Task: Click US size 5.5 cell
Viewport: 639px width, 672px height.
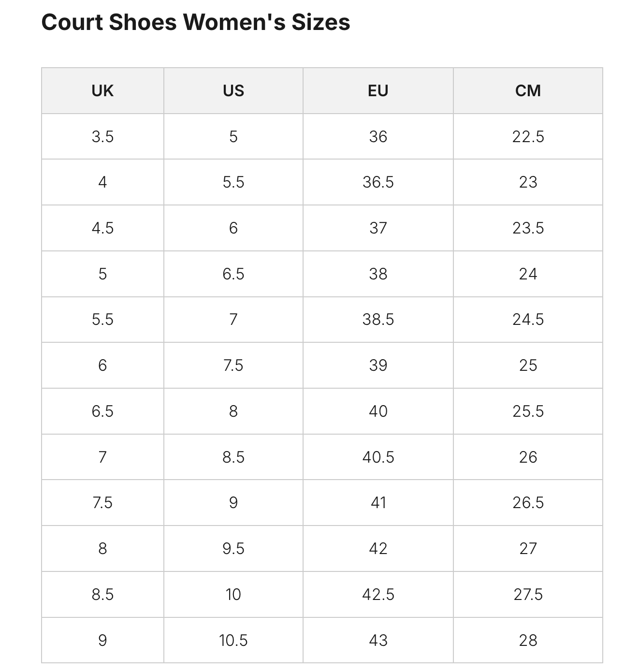Action: (233, 182)
